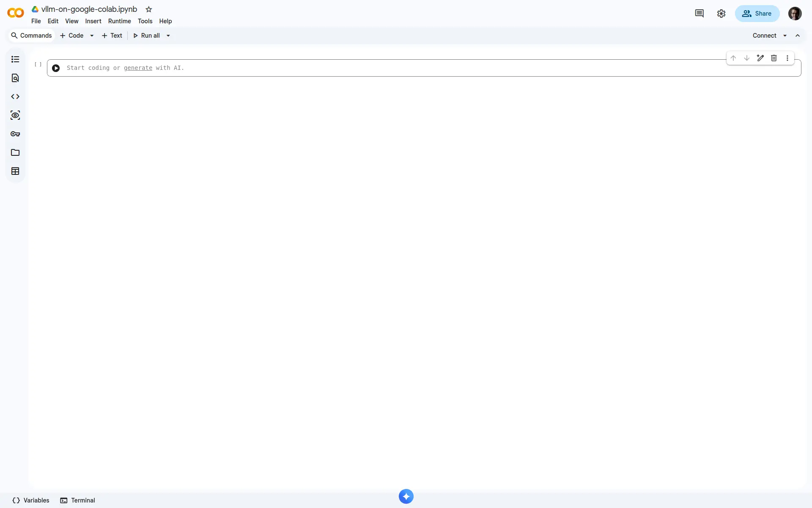Open the AI edit cell pencil icon
Viewport: 812px width, 508px height.
[760, 58]
